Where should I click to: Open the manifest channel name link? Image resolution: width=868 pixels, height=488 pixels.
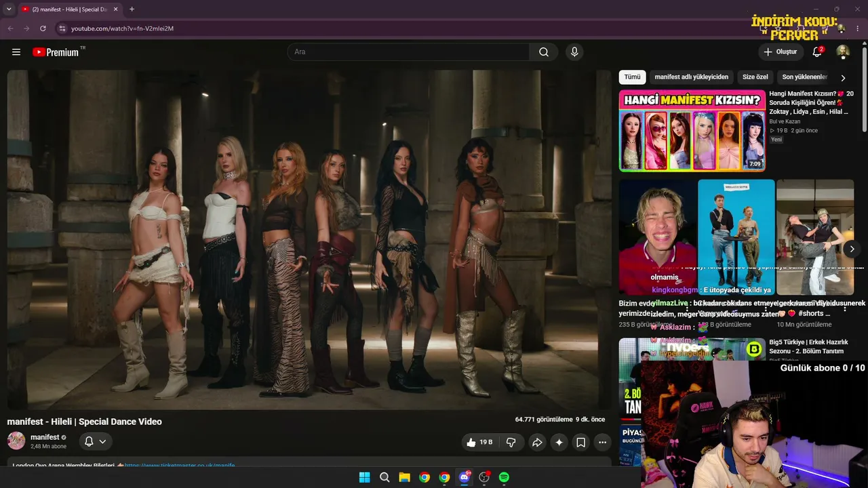pos(45,437)
